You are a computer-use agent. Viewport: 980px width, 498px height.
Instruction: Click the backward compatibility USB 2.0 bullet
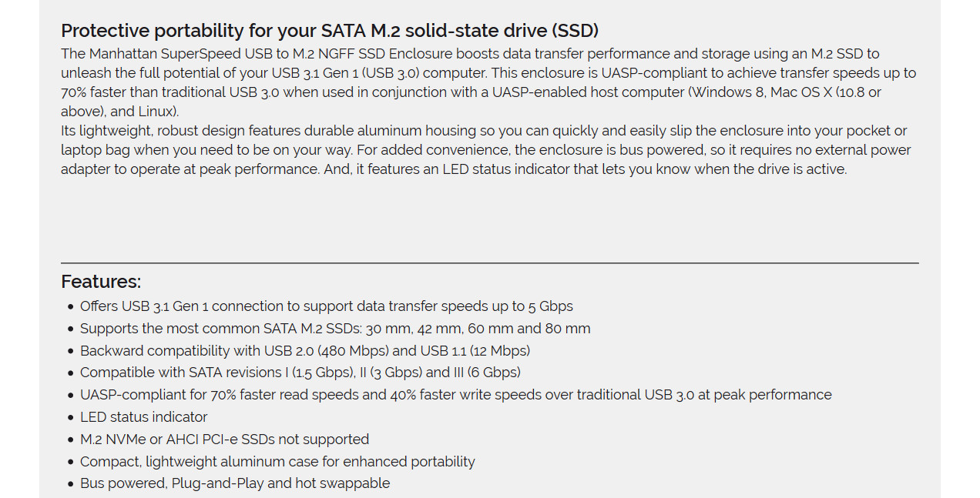coord(305,351)
